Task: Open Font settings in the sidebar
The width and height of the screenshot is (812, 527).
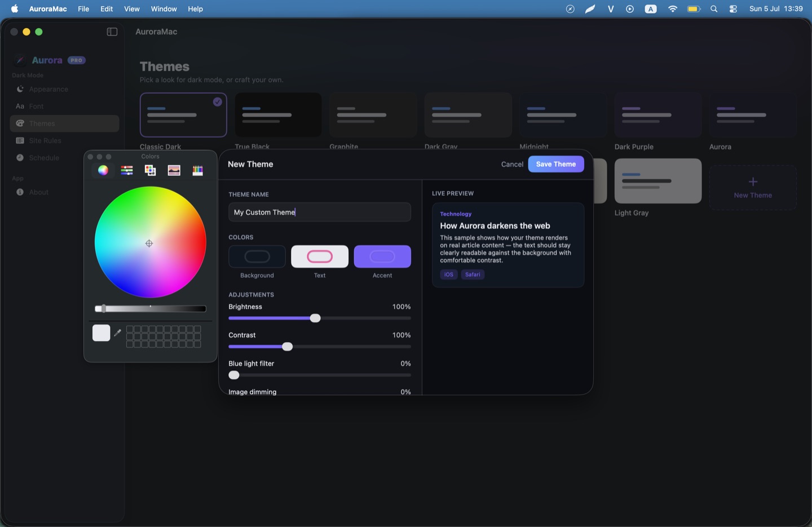Action: click(x=64, y=106)
